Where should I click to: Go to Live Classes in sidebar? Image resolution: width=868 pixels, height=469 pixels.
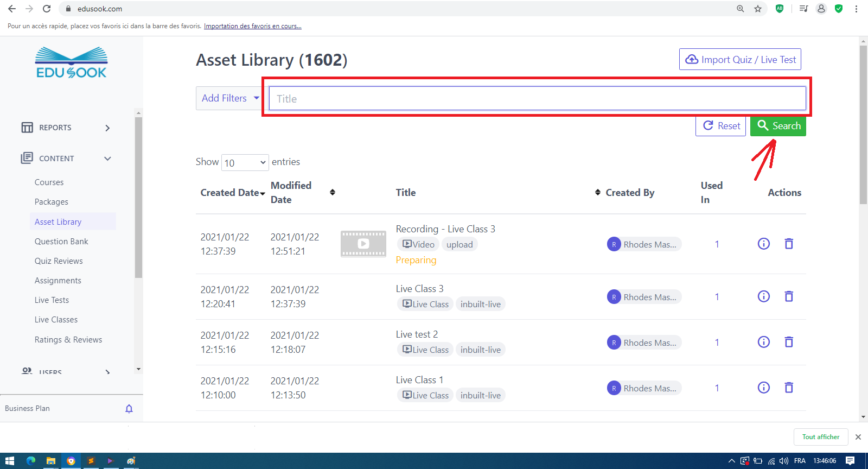pos(56,320)
